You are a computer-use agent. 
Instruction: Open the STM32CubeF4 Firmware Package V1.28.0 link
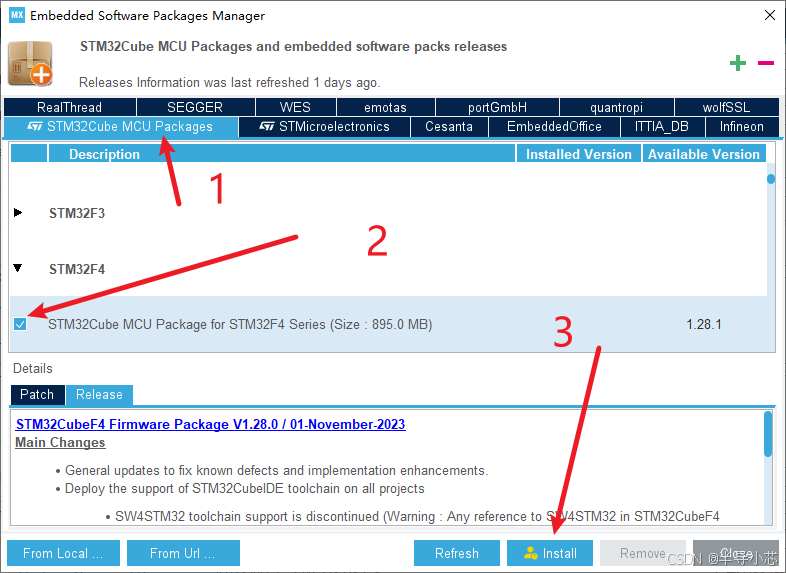click(x=211, y=424)
